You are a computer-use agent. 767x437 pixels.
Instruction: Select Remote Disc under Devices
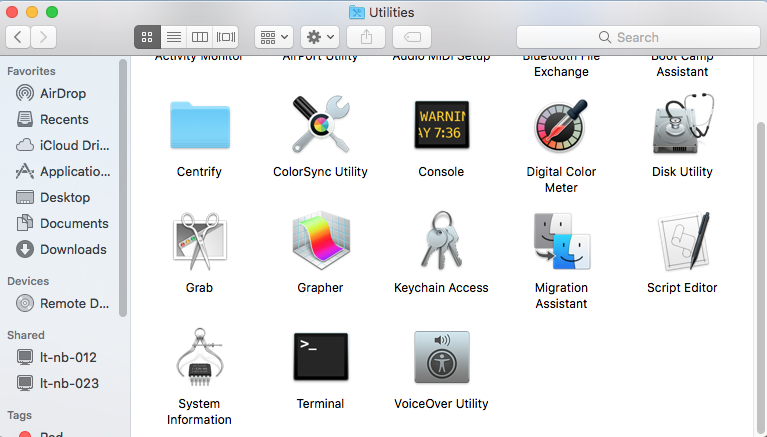tap(64, 303)
